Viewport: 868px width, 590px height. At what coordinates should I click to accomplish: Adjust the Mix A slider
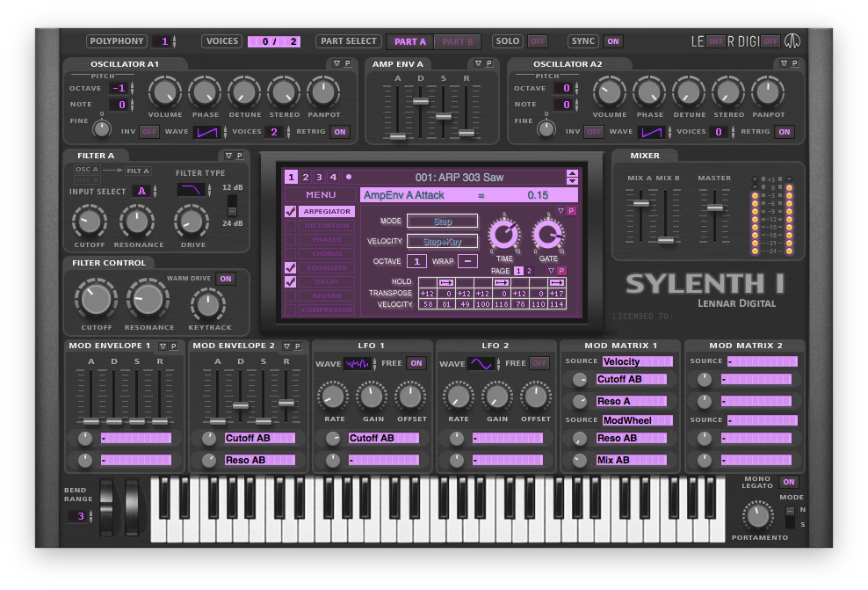point(641,203)
